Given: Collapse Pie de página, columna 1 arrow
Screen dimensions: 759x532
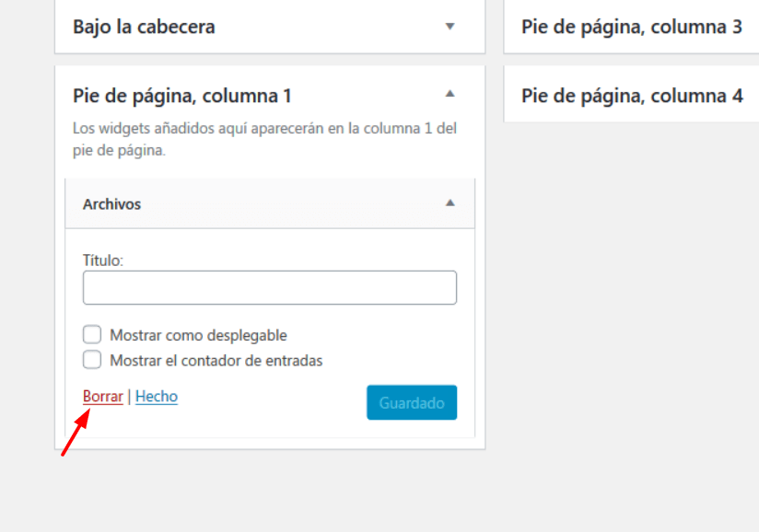Looking at the screenshot, I should click(450, 93).
